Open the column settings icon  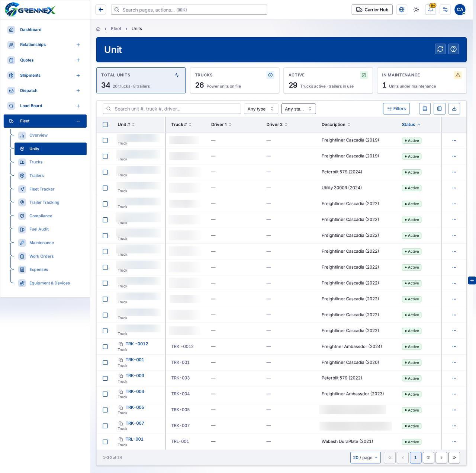[x=440, y=109]
